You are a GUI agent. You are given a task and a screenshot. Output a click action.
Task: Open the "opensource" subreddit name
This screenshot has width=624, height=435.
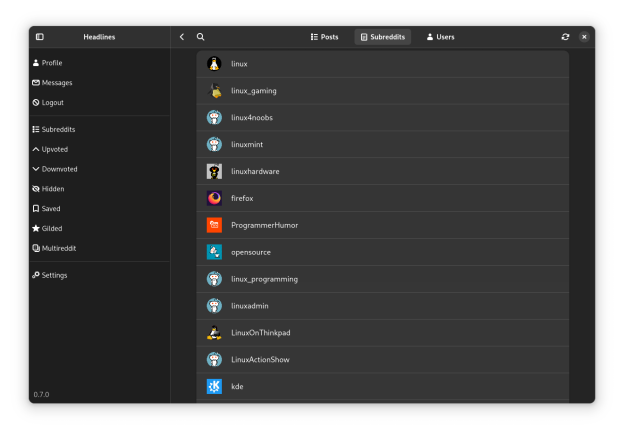click(x=251, y=252)
